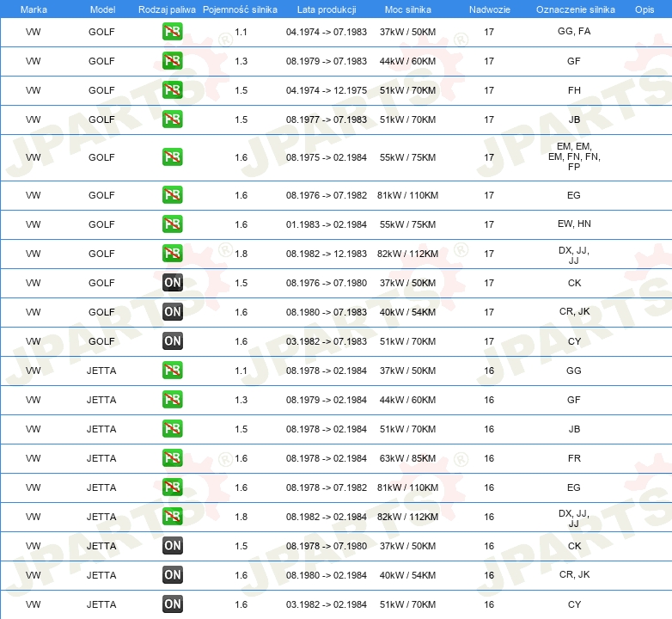This screenshot has height=619, width=672.
Task: Click petrol icon in the Jetta 1.3 GF row
Action: click(x=172, y=400)
